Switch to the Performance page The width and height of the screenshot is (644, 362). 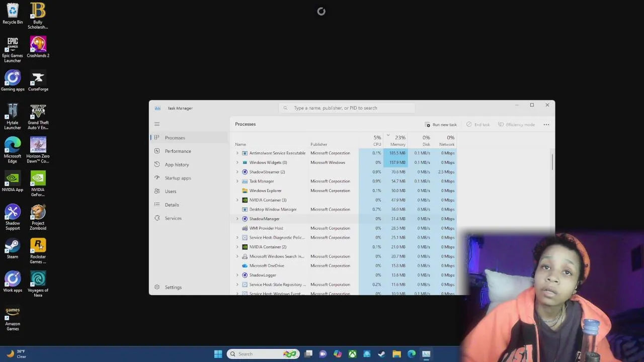coord(189,151)
